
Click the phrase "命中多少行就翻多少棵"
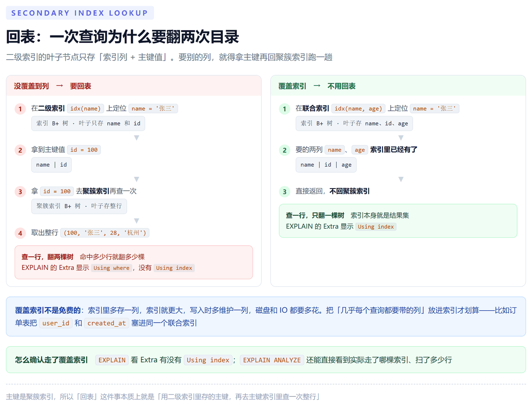click(x=112, y=257)
